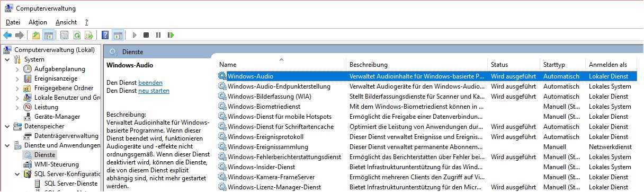Viewport: 644px width, 192px height.
Task: Click the green Refresh toolbar icon
Action: pos(77,36)
